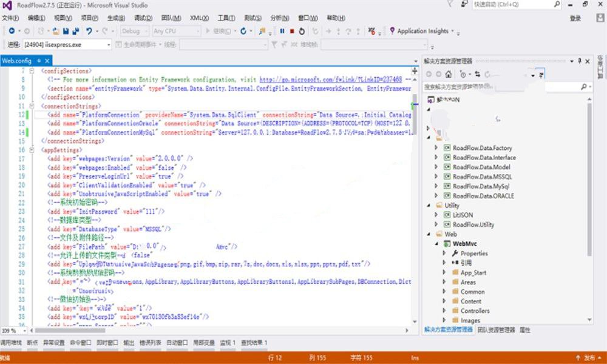Open the Error List tab (错误列表)
The image size is (607, 364).
pos(150,343)
